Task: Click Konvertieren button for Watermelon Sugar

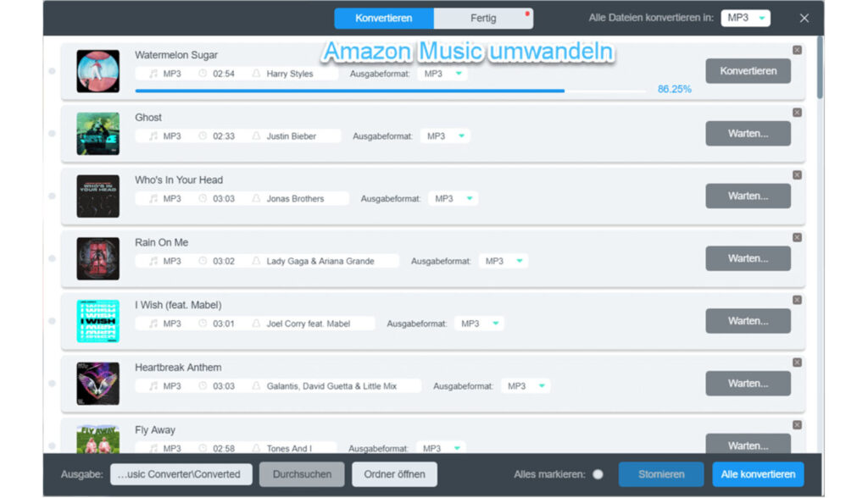Action: [x=748, y=71]
